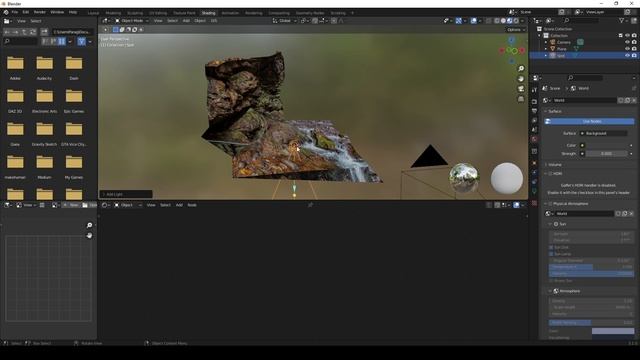The height and width of the screenshot is (360, 640).
Task: Click the viewport zoom magnifier icon
Action: [521, 69]
